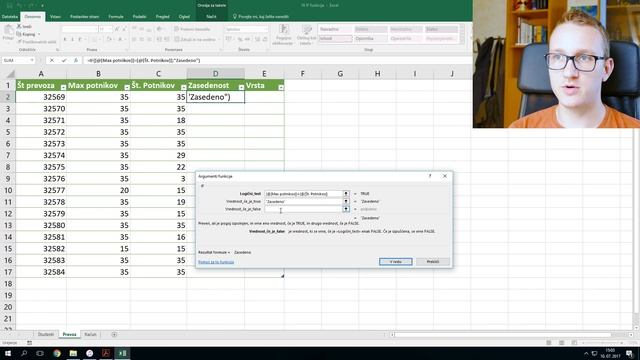Click the Copy icon in Clipboard group
The height and width of the screenshot is (360, 640).
(19, 34)
